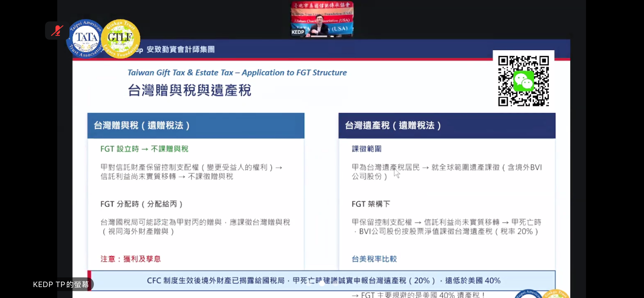The image size is (644, 298).
Task: Select the first page indicator dot
Action: [308, 284]
